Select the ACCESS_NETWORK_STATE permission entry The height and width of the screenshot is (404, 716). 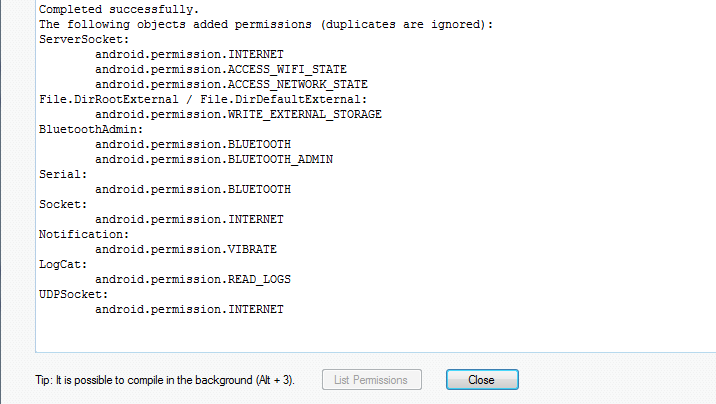(231, 84)
